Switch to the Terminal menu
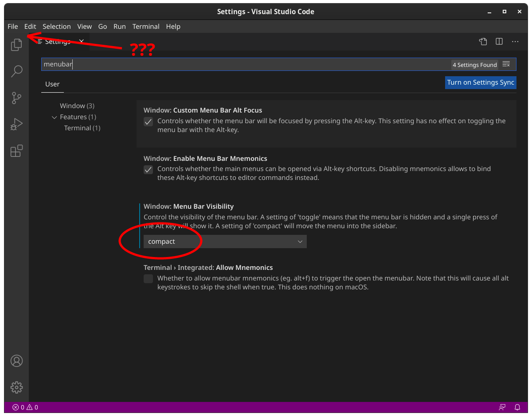Image resolution: width=532 pixels, height=417 pixels. pyautogui.click(x=146, y=26)
